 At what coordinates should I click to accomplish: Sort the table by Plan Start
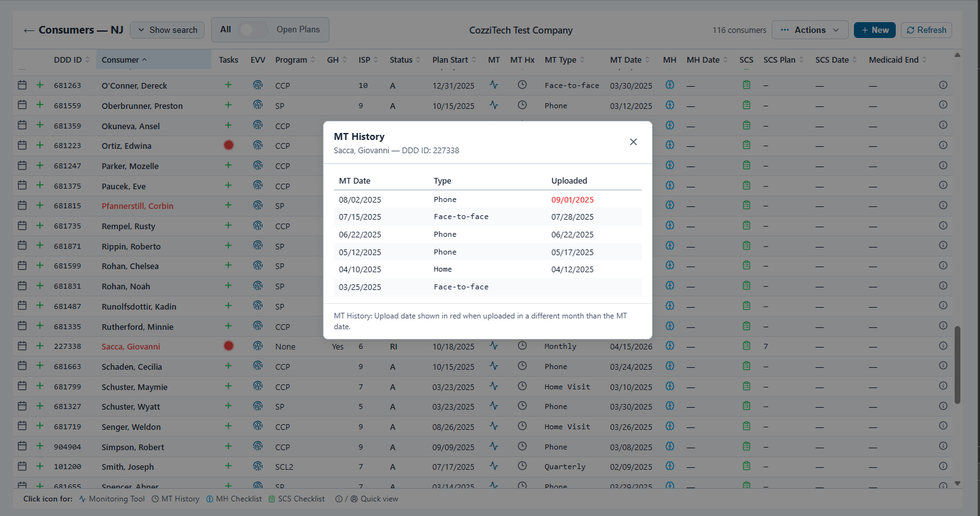[x=450, y=60]
